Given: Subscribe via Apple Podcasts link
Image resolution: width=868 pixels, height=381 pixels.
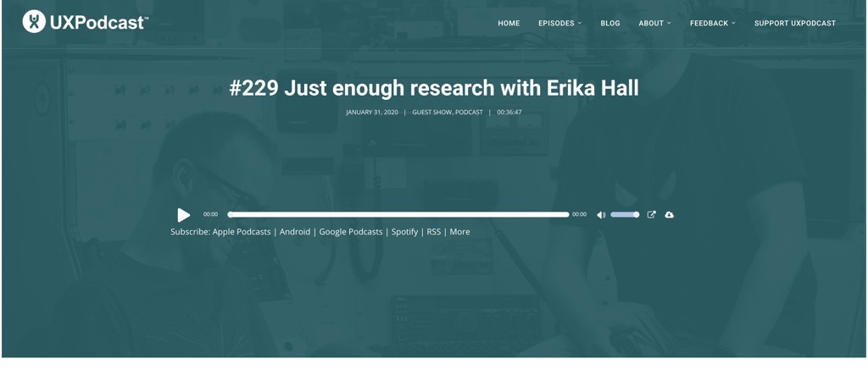Looking at the screenshot, I should click(242, 232).
